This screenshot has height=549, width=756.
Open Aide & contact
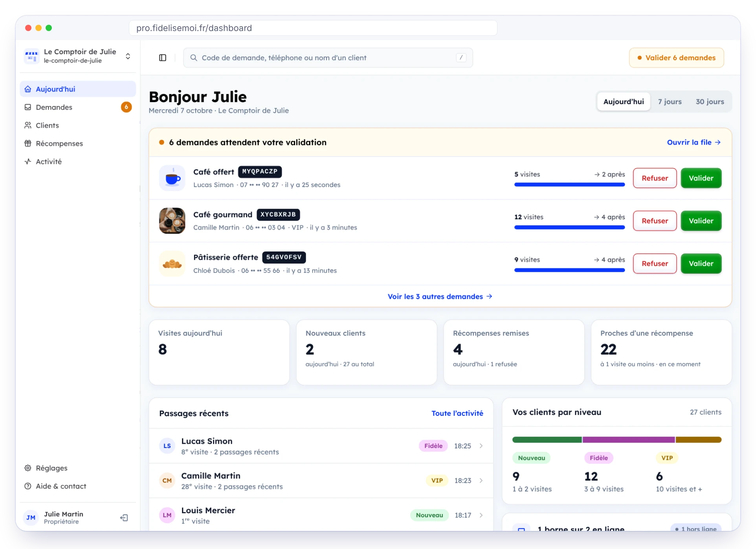click(78, 486)
